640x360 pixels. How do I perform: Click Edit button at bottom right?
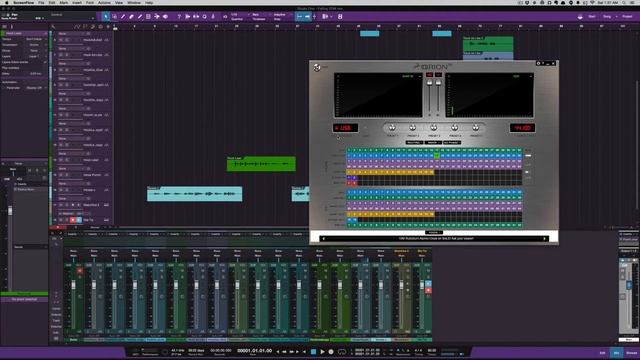602,353
